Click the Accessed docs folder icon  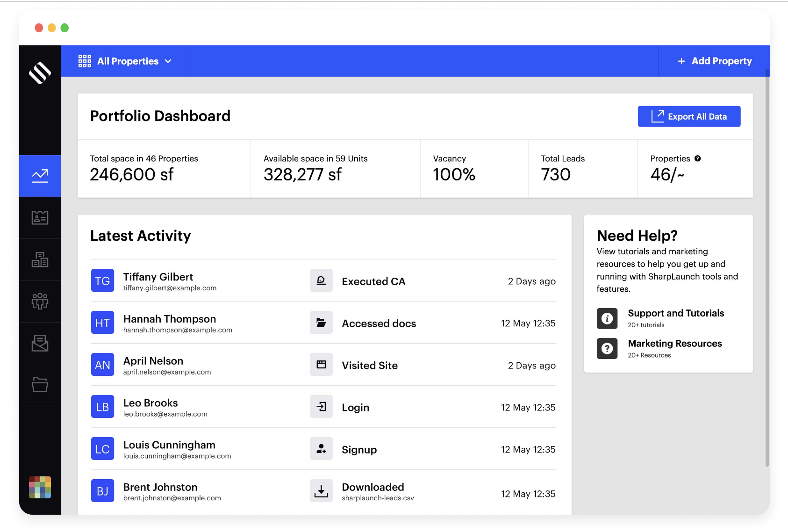point(321,323)
